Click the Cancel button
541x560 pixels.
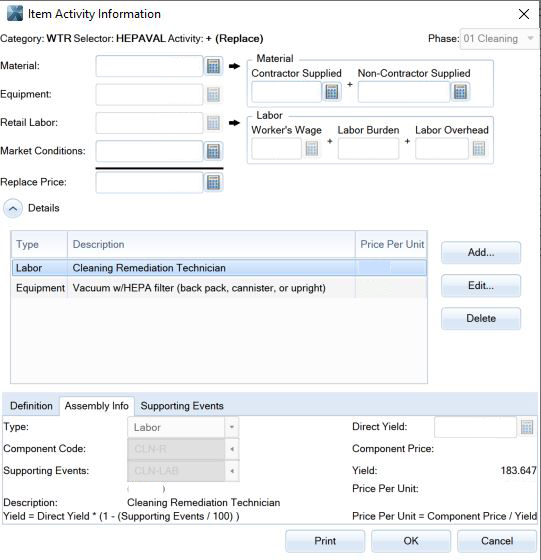point(497,541)
